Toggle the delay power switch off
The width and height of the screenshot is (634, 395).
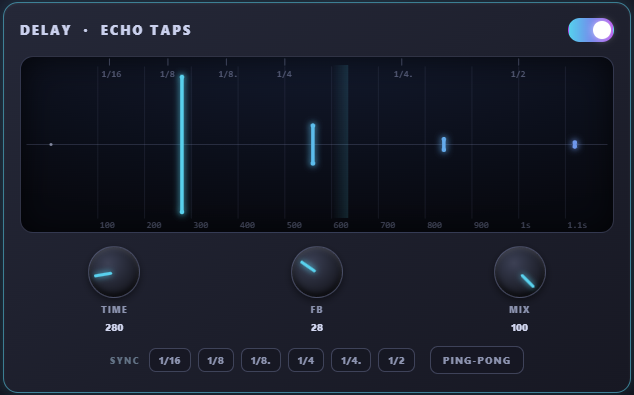[x=591, y=30]
